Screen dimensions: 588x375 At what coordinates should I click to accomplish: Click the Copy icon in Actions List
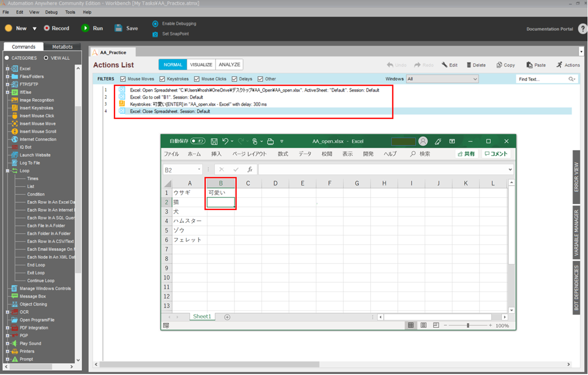(x=499, y=65)
